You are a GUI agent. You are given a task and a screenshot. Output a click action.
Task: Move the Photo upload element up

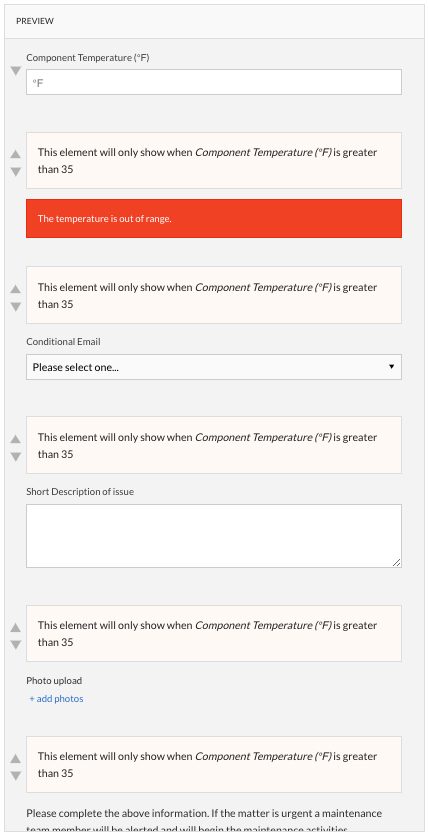pyautogui.click(x=16, y=627)
